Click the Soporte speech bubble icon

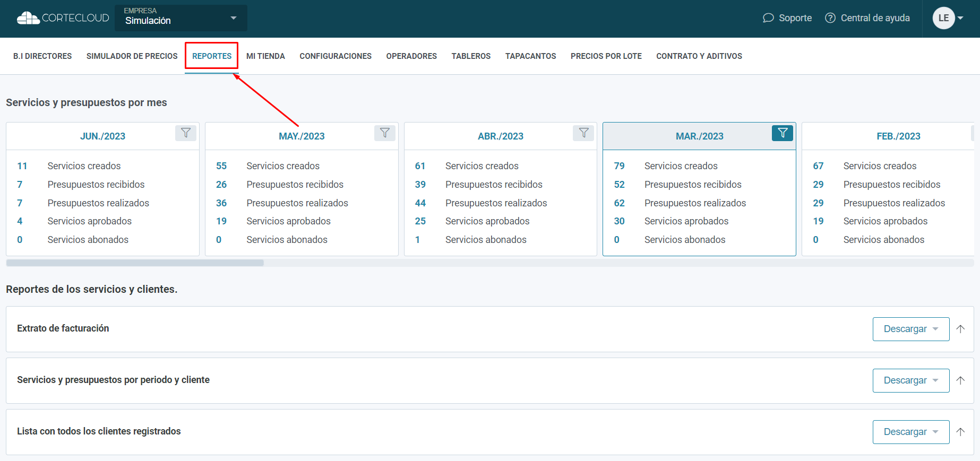768,18
